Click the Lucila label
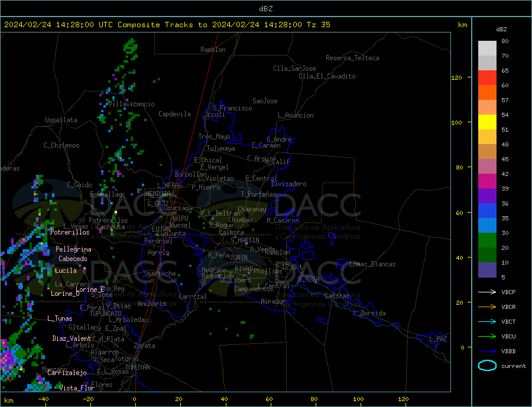The height and width of the screenshot is (407, 532). pyautogui.click(x=66, y=271)
